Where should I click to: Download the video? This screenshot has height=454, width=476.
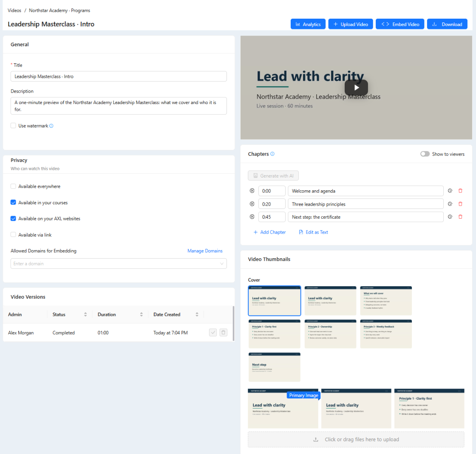coord(447,24)
